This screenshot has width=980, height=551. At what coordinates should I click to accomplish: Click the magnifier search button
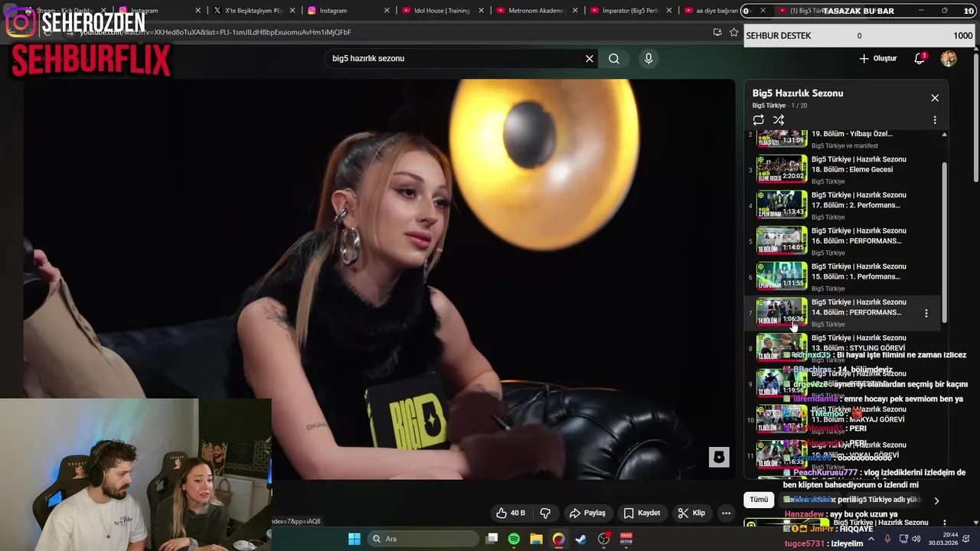click(614, 58)
